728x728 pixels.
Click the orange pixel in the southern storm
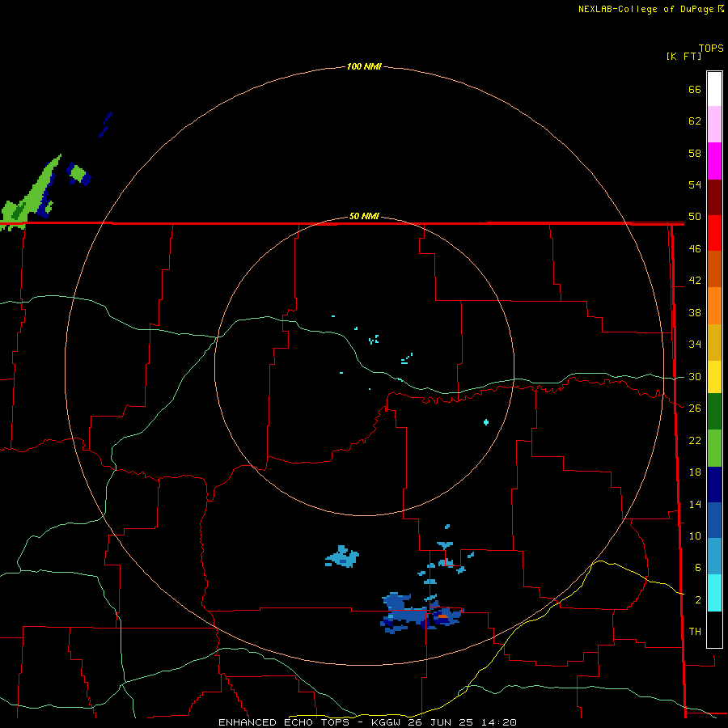443,616
